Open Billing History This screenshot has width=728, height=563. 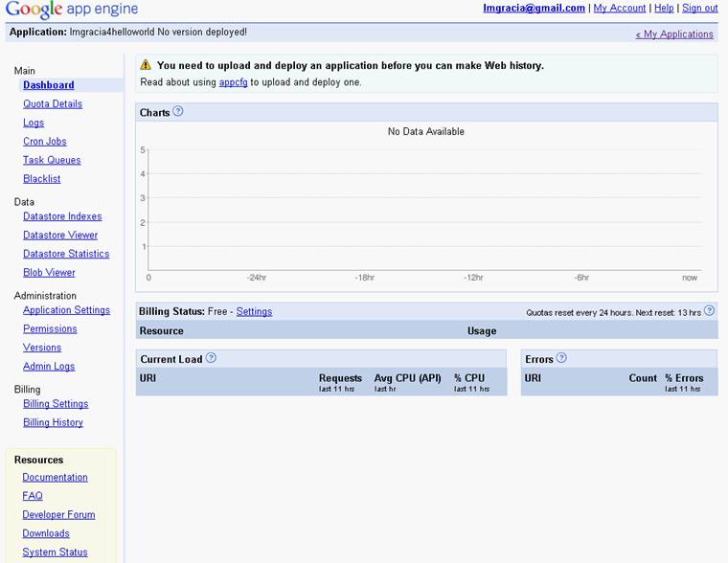click(x=53, y=422)
